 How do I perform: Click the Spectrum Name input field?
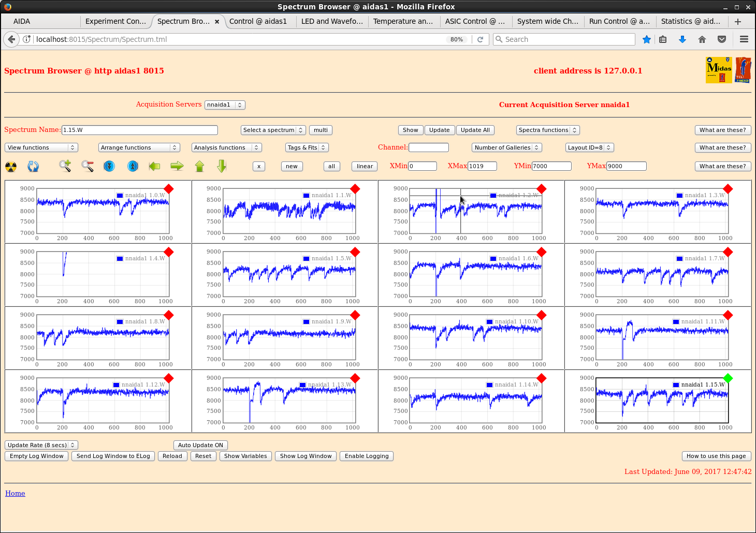[x=140, y=130]
